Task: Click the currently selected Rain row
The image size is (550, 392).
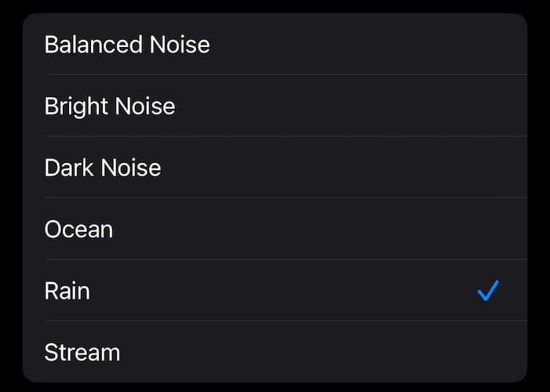Action: pos(275,291)
